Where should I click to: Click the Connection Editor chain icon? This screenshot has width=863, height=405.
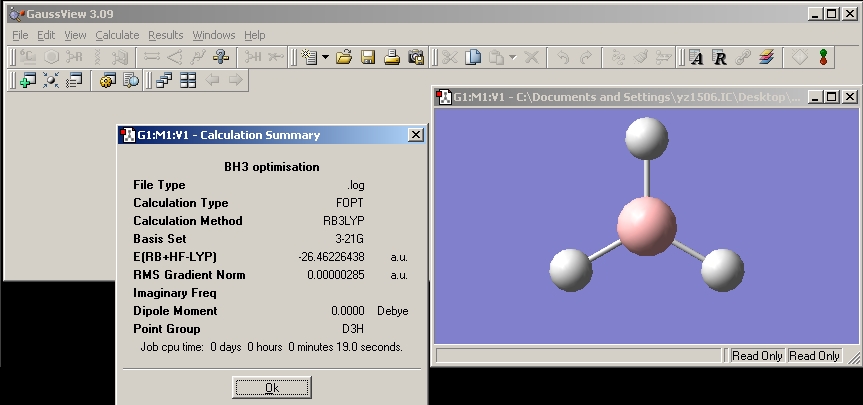tap(743, 57)
